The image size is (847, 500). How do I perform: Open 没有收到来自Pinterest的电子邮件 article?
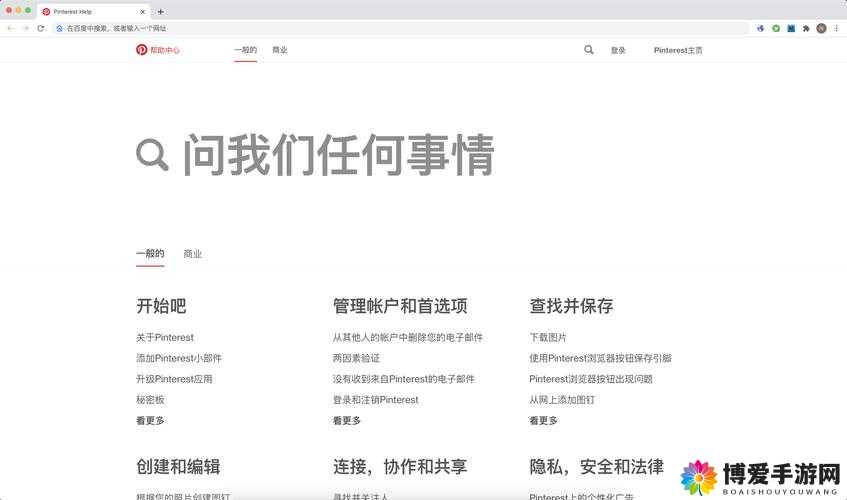(404, 379)
